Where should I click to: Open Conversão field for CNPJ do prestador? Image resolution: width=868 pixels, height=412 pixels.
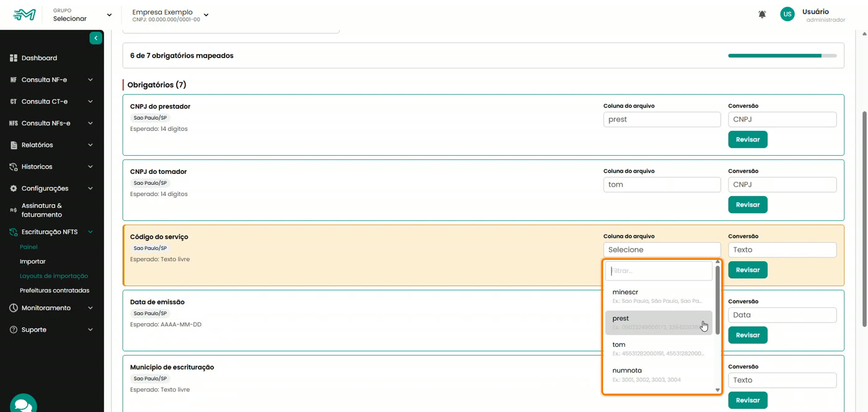pyautogui.click(x=782, y=119)
